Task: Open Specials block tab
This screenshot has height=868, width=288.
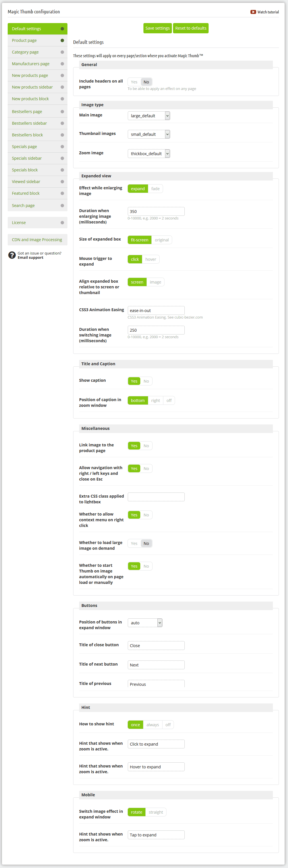Action: point(37,170)
